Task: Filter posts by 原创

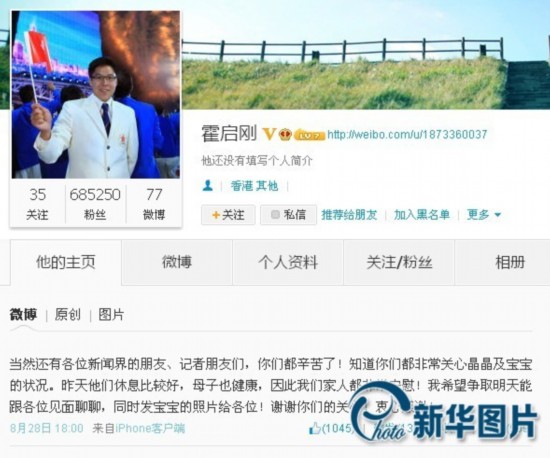Action: point(67,315)
